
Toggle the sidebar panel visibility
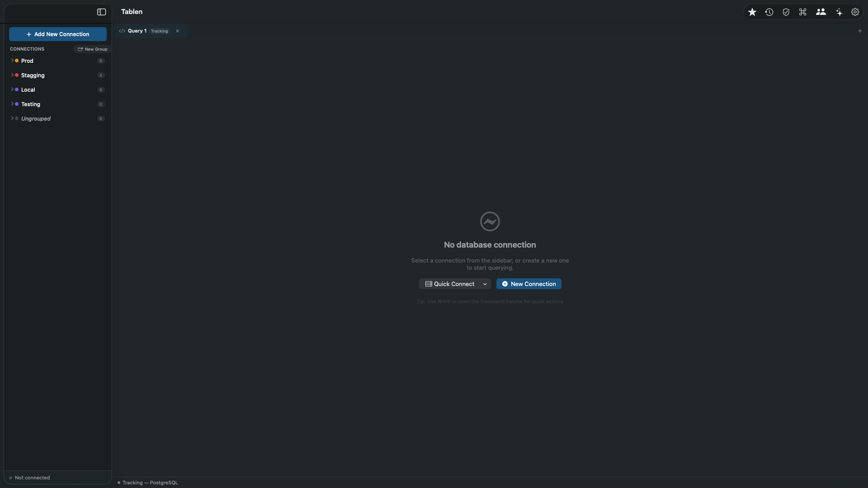click(101, 12)
